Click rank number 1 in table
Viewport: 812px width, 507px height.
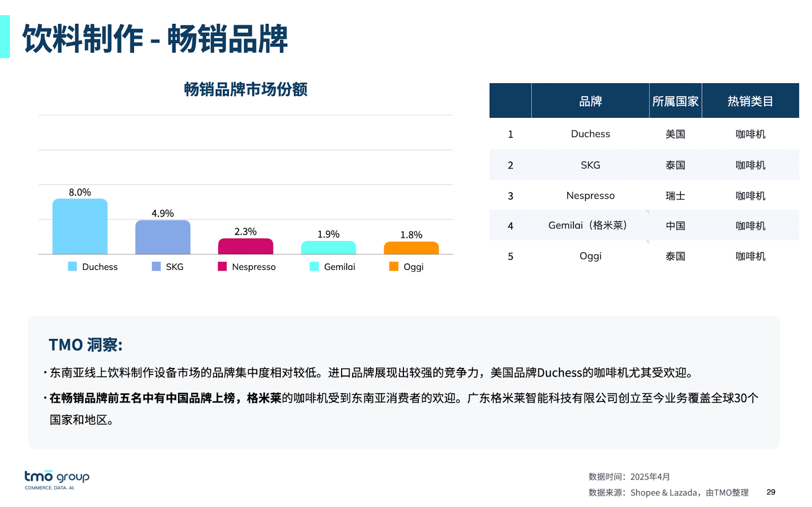pos(511,134)
